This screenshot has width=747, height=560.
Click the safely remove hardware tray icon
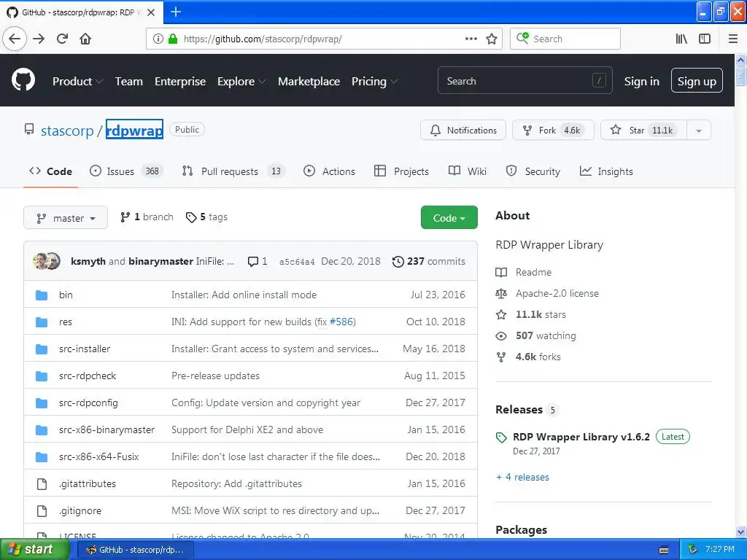(693, 549)
